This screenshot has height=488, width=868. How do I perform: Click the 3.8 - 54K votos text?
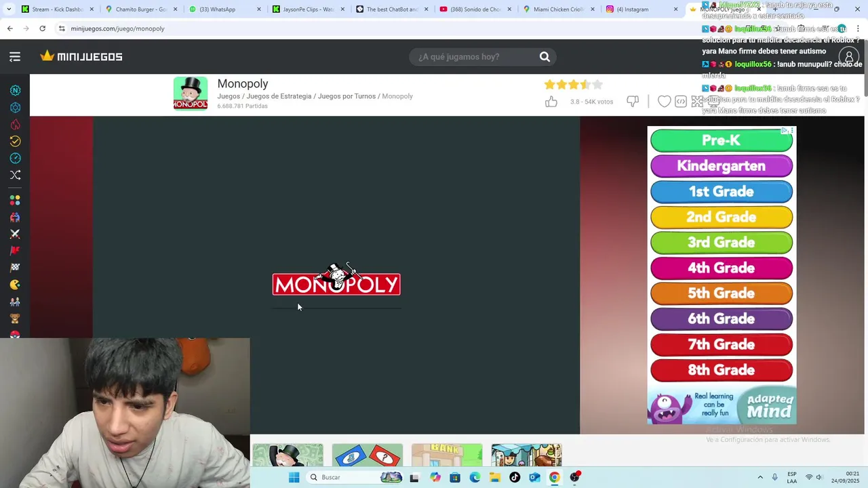coord(591,102)
